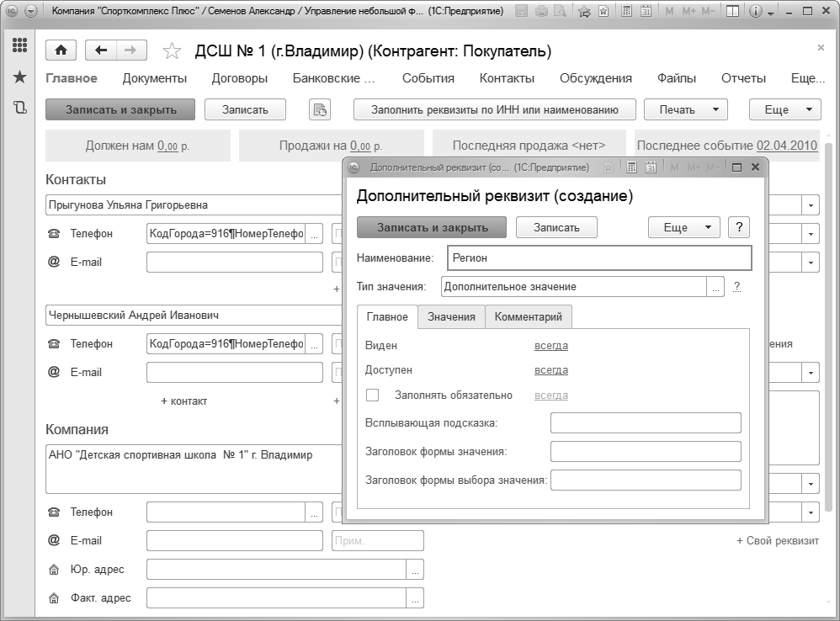Go to the home page button

click(61, 50)
